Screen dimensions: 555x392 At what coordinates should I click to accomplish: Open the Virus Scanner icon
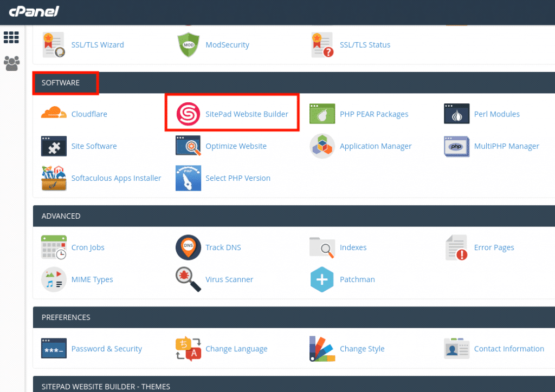[x=188, y=279]
